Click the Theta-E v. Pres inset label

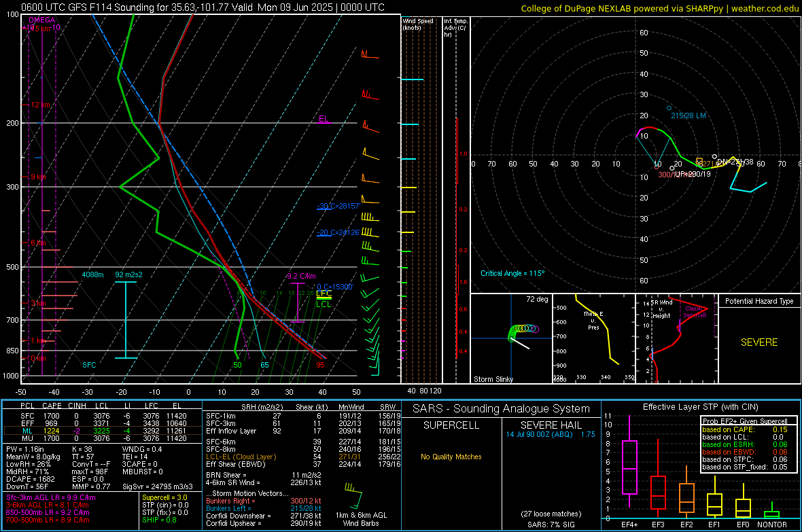click(x=593, y=320)
